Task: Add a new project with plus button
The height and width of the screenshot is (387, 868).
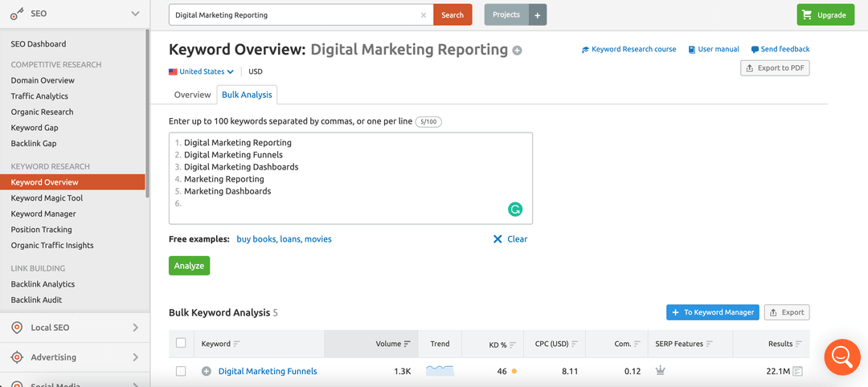Action: [x=538, y=15]
